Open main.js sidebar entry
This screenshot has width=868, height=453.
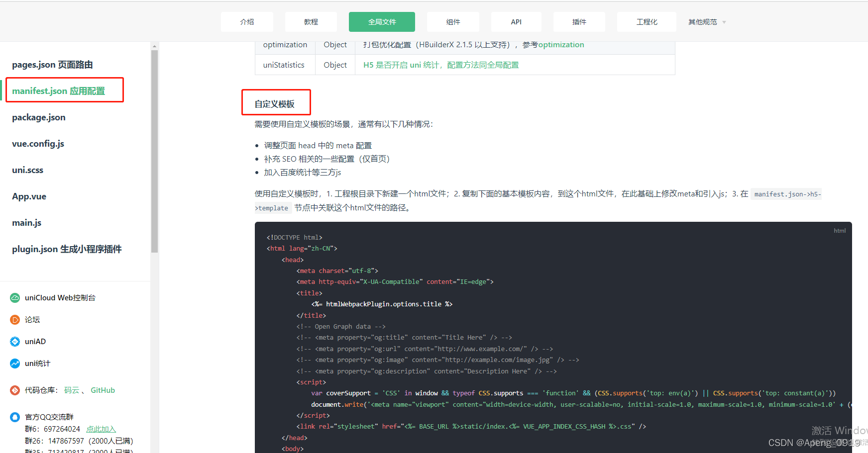click(x=26, y=223)
